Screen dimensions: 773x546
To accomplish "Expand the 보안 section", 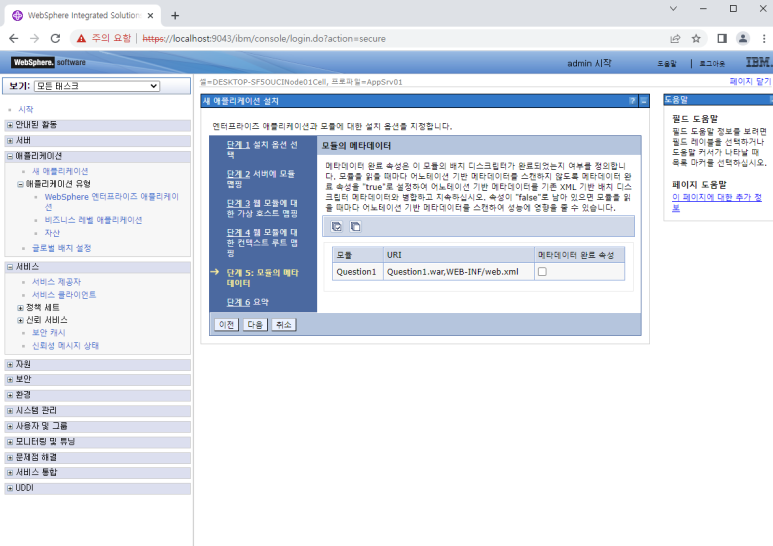I will 10,380.
